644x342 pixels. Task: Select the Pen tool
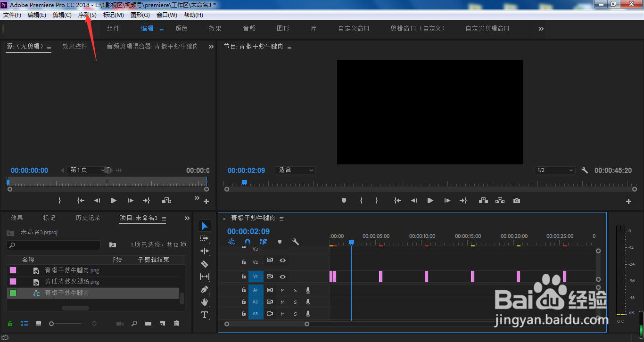point(205,289)
